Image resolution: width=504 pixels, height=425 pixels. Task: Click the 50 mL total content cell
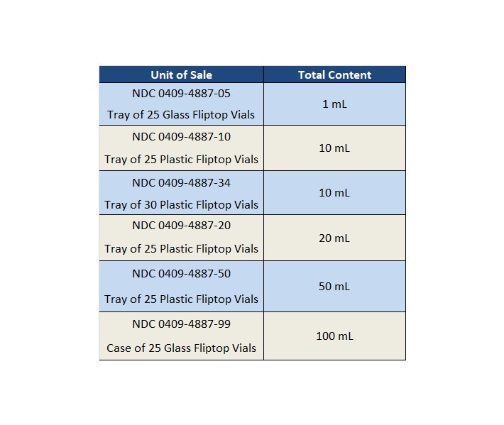point(334,286)
